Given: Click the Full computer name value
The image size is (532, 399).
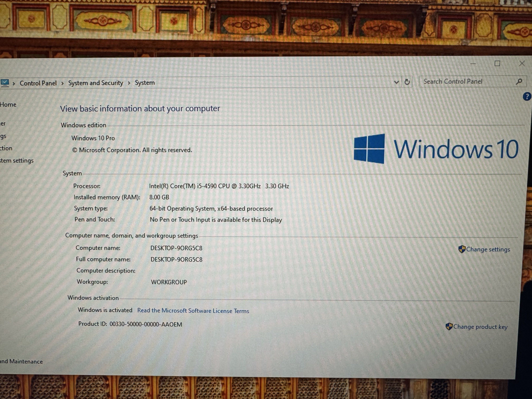Looking at the screenshot, I should point(177,259).
